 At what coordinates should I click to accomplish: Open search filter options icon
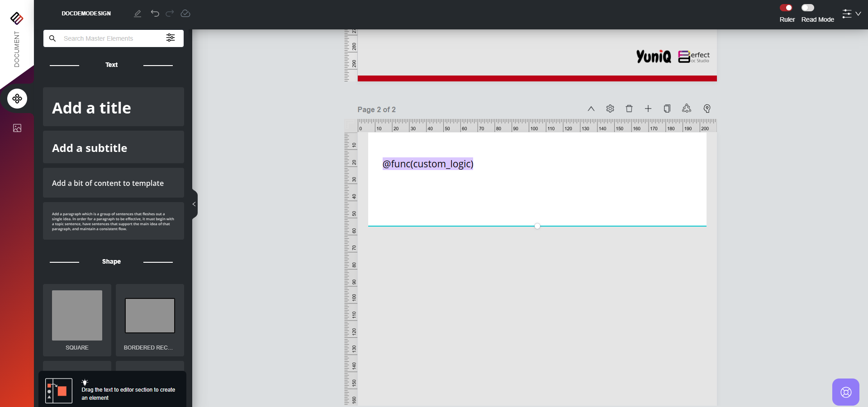point(171,38)
